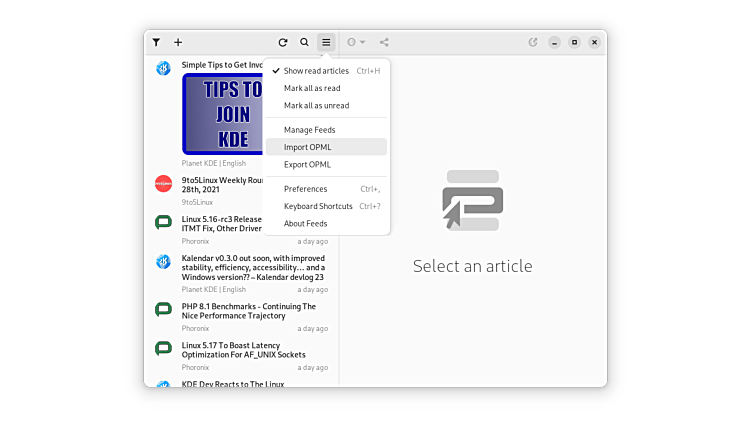Open the feed filter funnel icon
The width and height of the screenshot is (752, 423).
click(x=156, y=42)
